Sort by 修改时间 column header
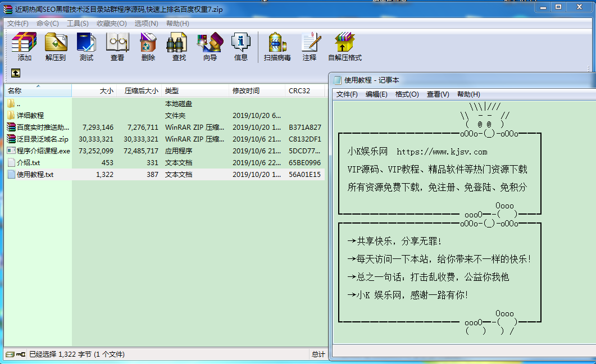 click(257, 91)
